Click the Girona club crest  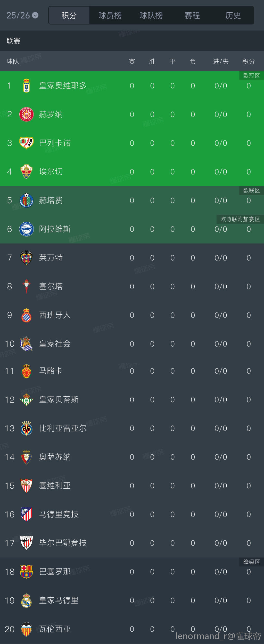coord(26,114)
